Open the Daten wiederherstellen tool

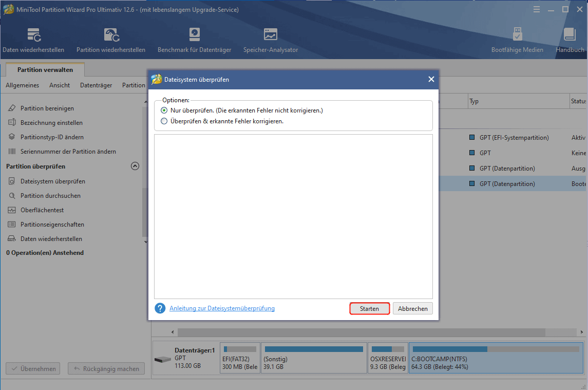pyautogui.click(x=33, y=40)
